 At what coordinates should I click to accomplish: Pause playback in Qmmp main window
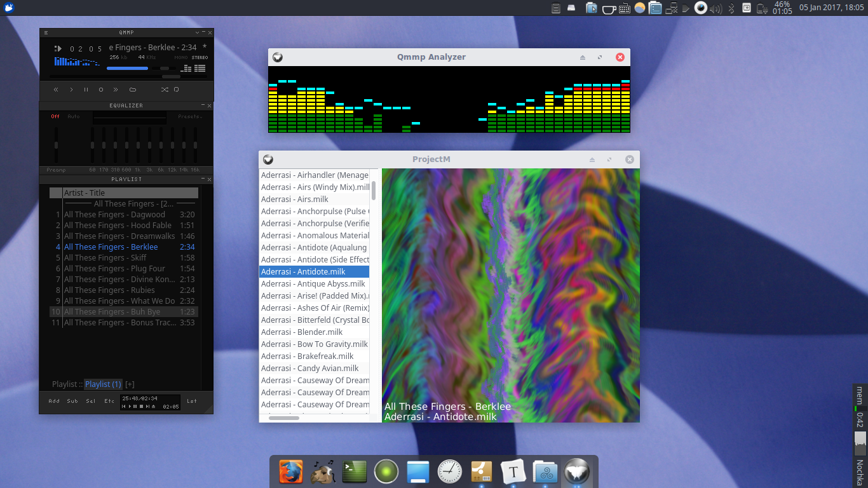86,90
